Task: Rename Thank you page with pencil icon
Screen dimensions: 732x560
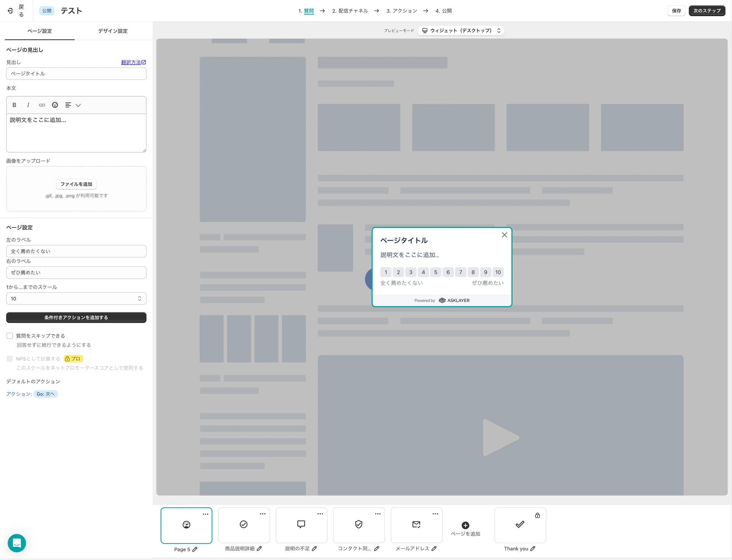Action: [533, 548]
